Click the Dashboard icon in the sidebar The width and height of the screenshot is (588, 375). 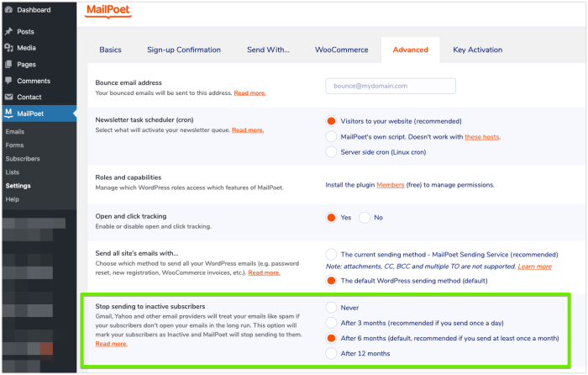coord(8,10)
